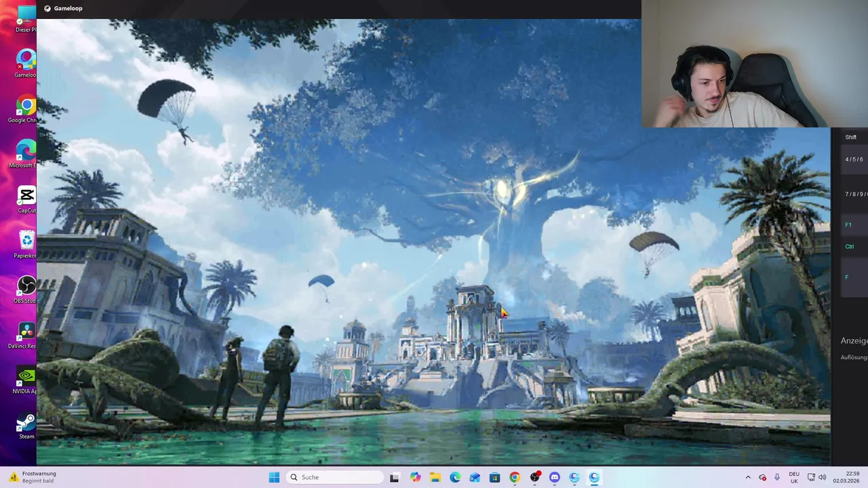
Task: Launch Steam from the desktop
Action: pyautogui.click(x=26, y=426)
